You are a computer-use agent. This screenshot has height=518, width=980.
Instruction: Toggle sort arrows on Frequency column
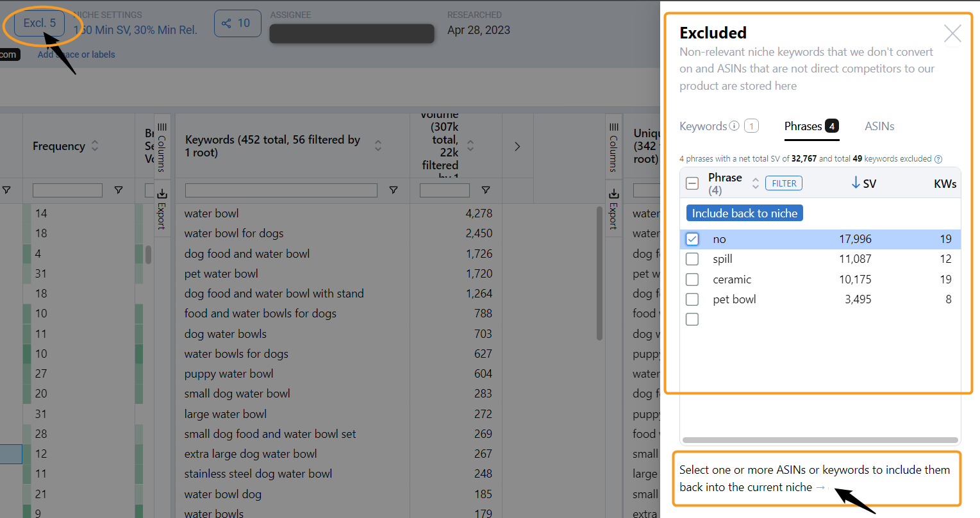coord(95,146)
